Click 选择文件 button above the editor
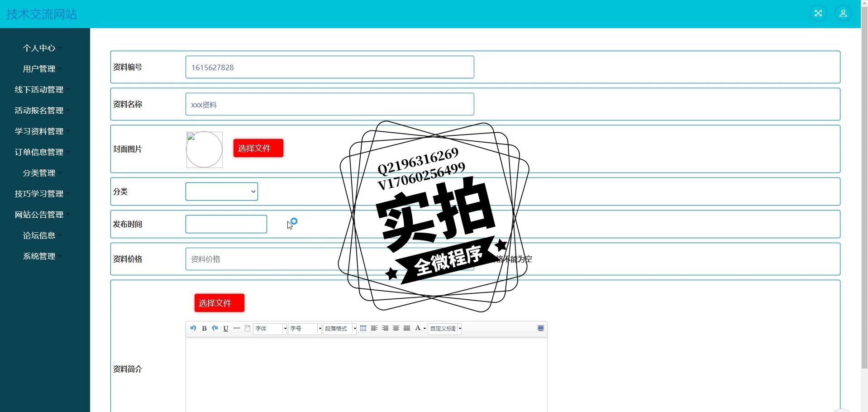Viewport: 868px width, 412px height. (x=219, y=303)
